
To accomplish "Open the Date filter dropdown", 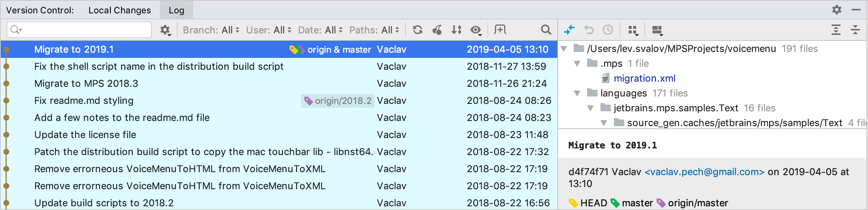I will pos(320,30).
